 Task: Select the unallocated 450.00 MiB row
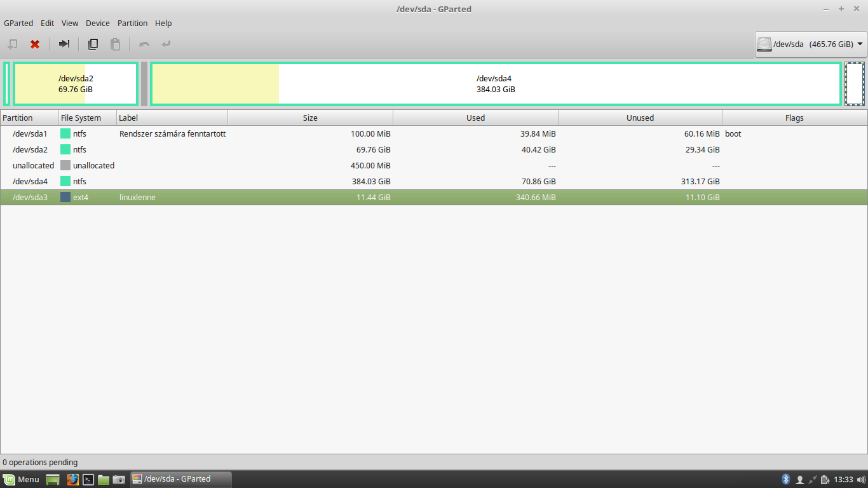[434, 166]
